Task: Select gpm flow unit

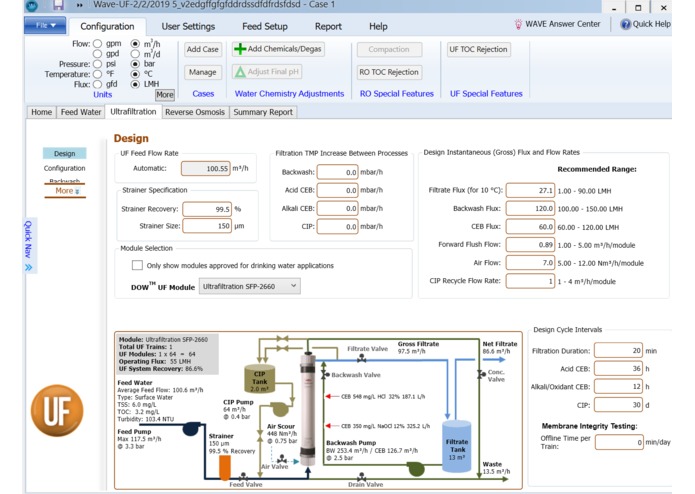Action: click(x=98, y=43)
